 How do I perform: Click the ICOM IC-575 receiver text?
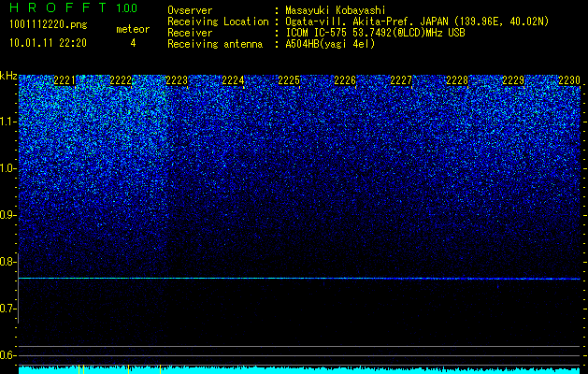coord(375,33)
